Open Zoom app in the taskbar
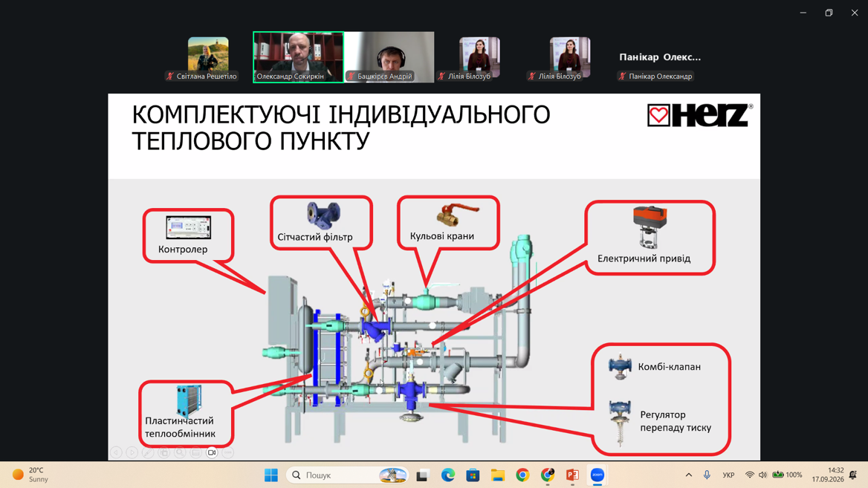 coord(597,475)
